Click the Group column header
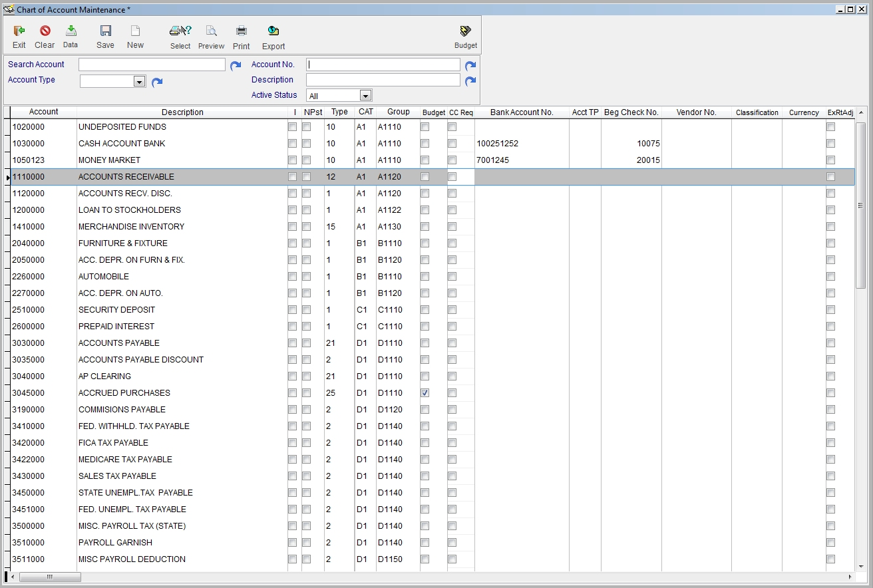The height and width of the screenshot is (588, 873). [x=398, y=112]
